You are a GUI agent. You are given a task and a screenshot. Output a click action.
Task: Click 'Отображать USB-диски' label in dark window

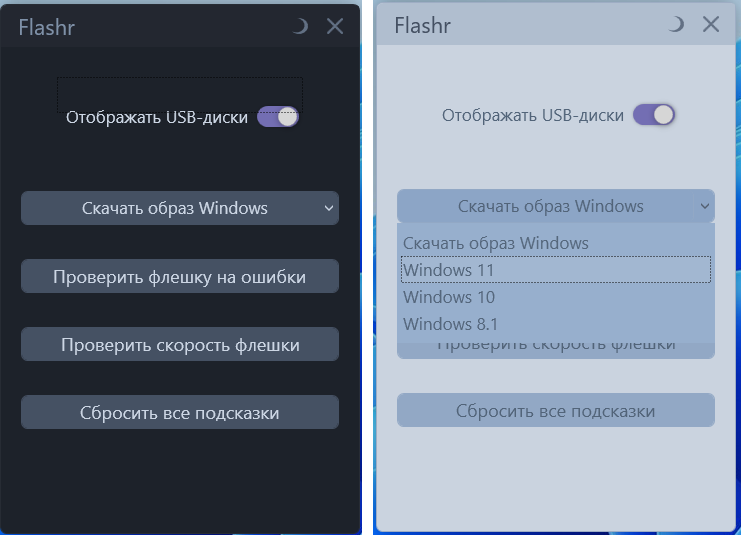click(157, 117)
